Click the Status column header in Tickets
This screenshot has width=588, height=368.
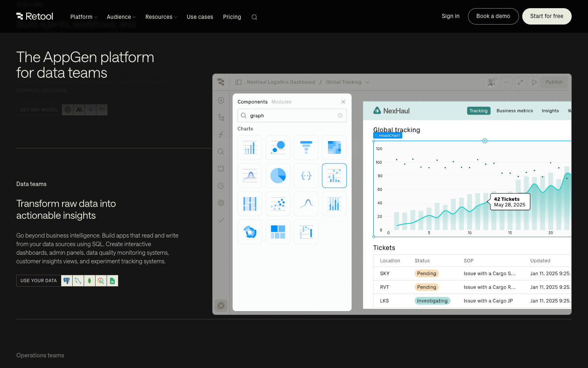(x=422, y=261)
